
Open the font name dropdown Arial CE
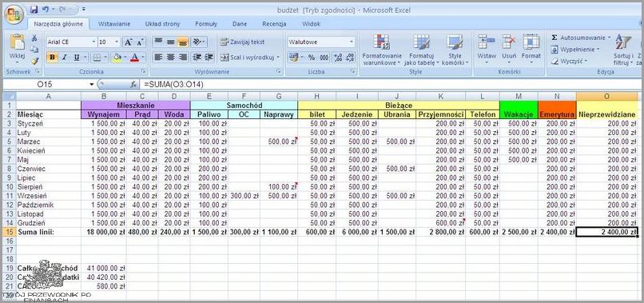point(93,42)
